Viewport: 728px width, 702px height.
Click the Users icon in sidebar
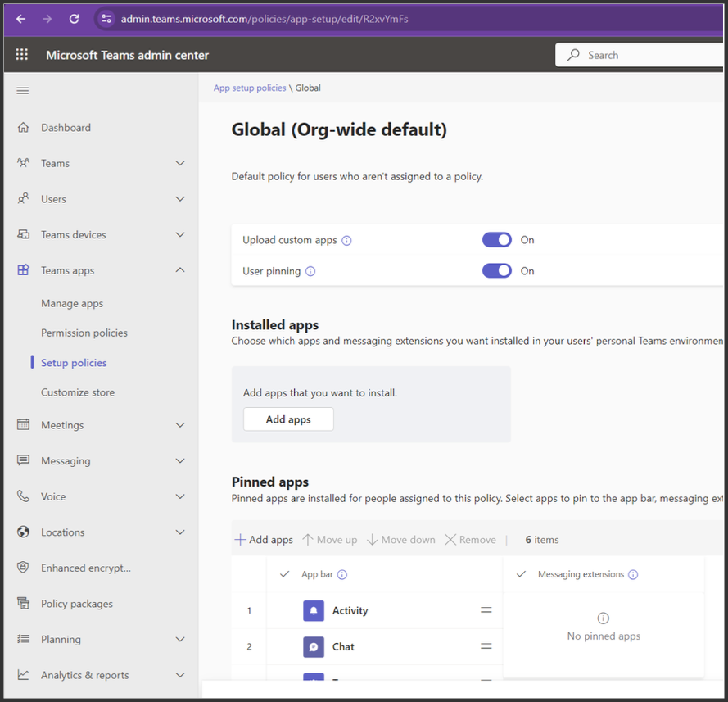[23, 199]
